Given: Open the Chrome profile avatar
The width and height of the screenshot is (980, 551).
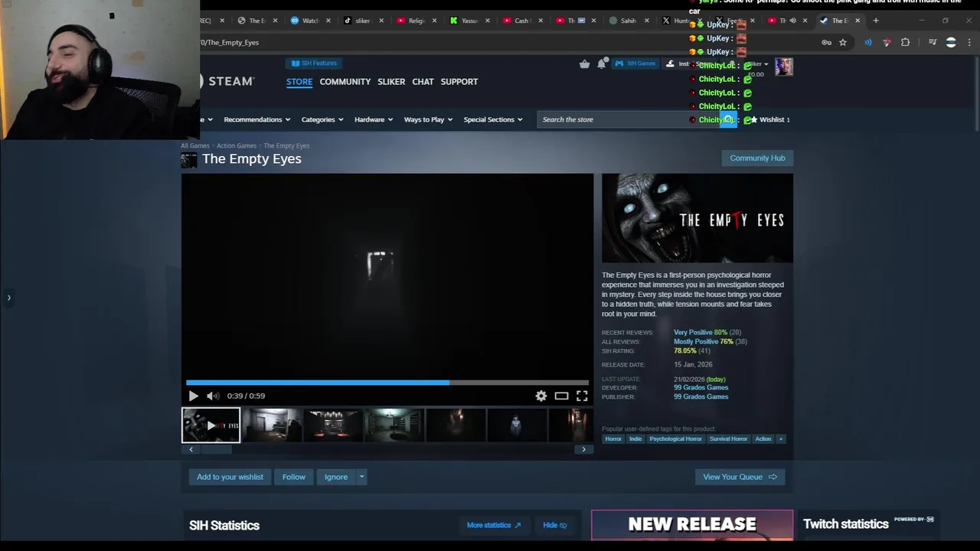Looking at the screenshot, I should coord(951,42).
